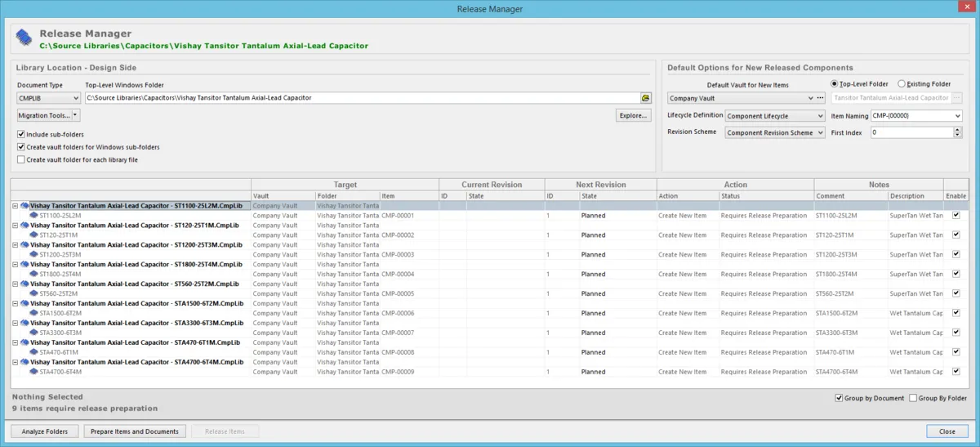Screen dimensions: 980x447
Task: Increment the First Index spinner up arrow
Action: pos(958,130)
